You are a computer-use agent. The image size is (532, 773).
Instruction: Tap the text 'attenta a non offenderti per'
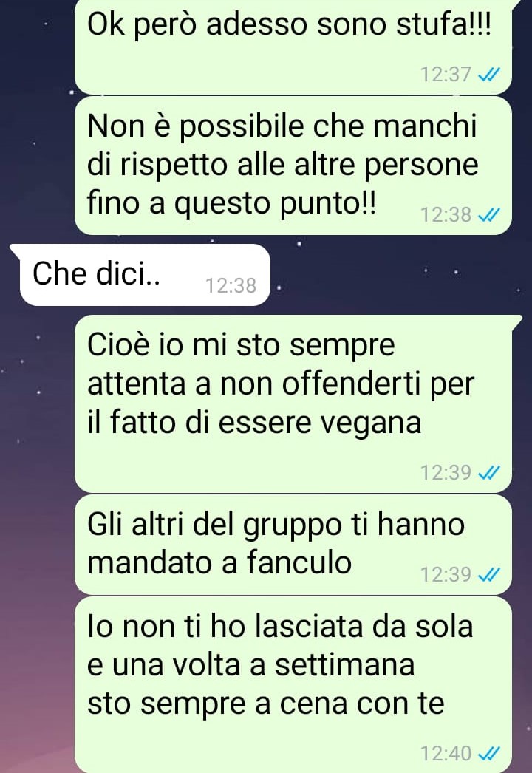click(x=281, y=384)
